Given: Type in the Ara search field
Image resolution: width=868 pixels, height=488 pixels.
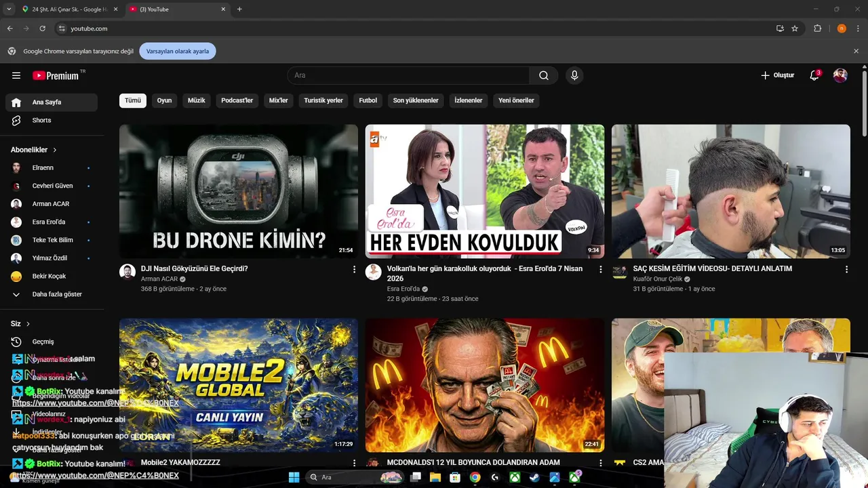Looking at the screenshot, I should pos(408,75).
